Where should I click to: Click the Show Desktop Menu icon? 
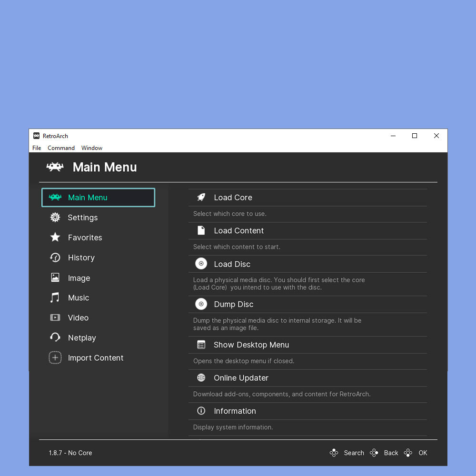tap(201, 345)
